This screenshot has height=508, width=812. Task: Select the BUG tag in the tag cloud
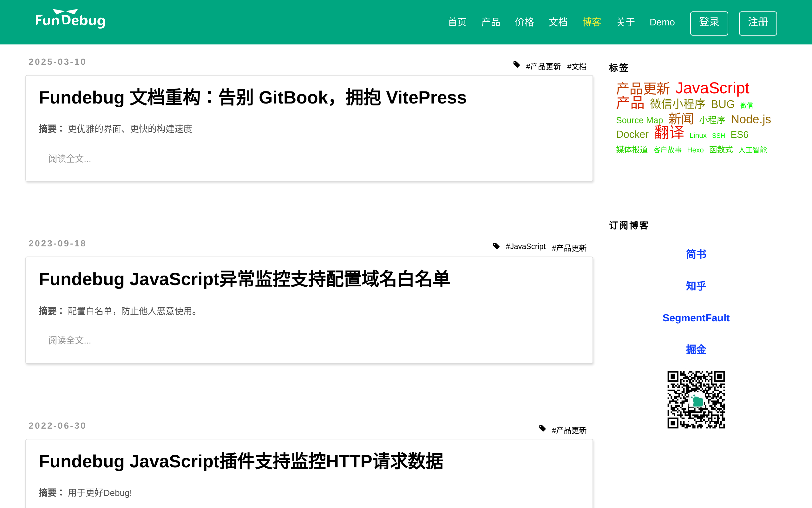[x=723, y=104]
